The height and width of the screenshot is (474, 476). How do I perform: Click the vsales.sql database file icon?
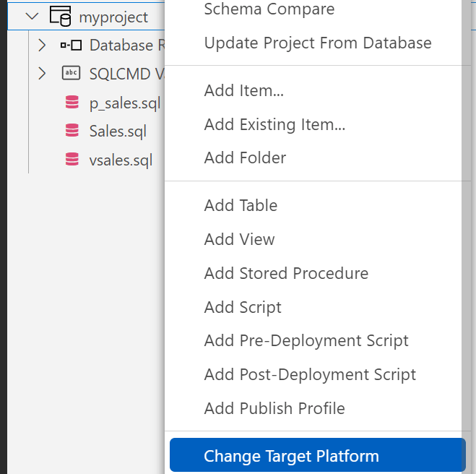72,160
